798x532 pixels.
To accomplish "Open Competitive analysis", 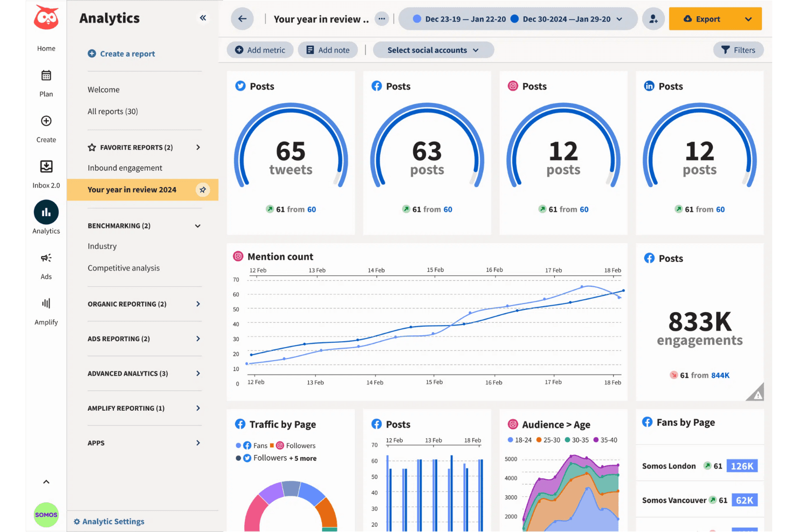I will (x=123, y=268).
